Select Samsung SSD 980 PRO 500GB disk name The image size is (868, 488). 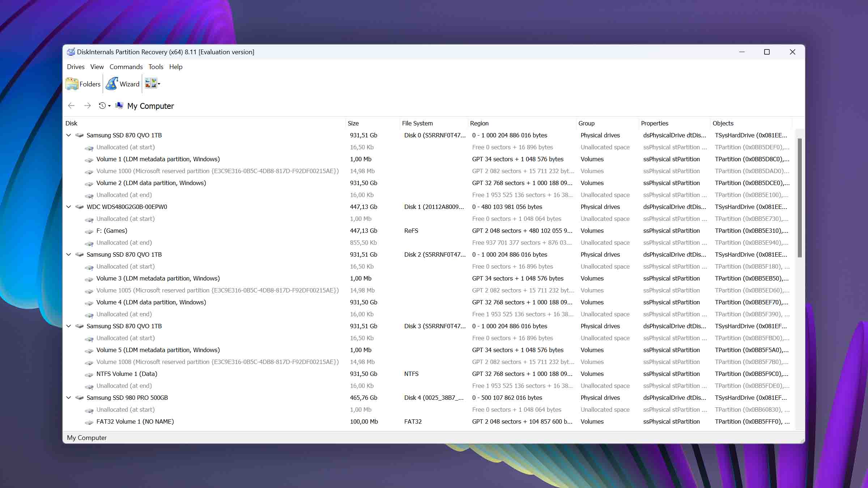pos(127,398)
